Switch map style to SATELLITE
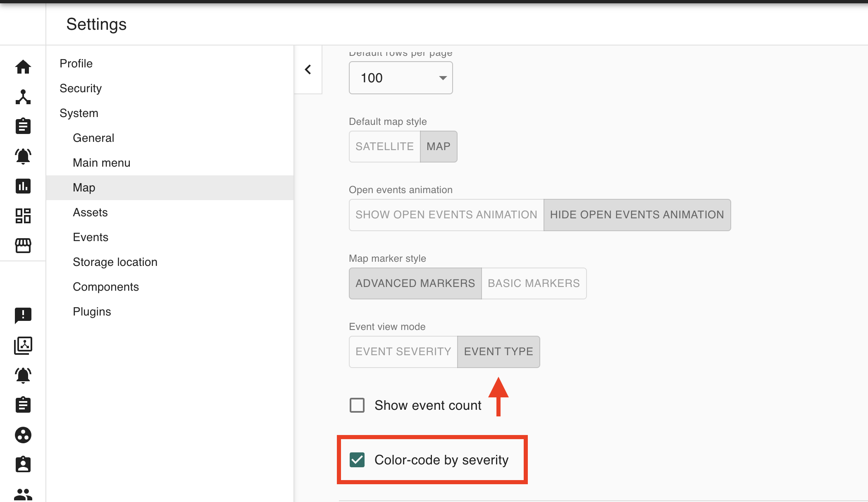 (x=384, y=146)
